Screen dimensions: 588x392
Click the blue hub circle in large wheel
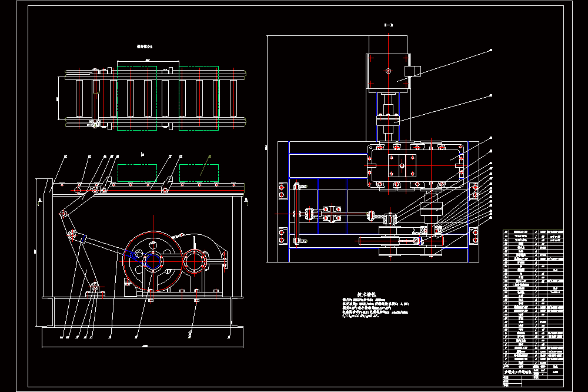coord(153,262)
